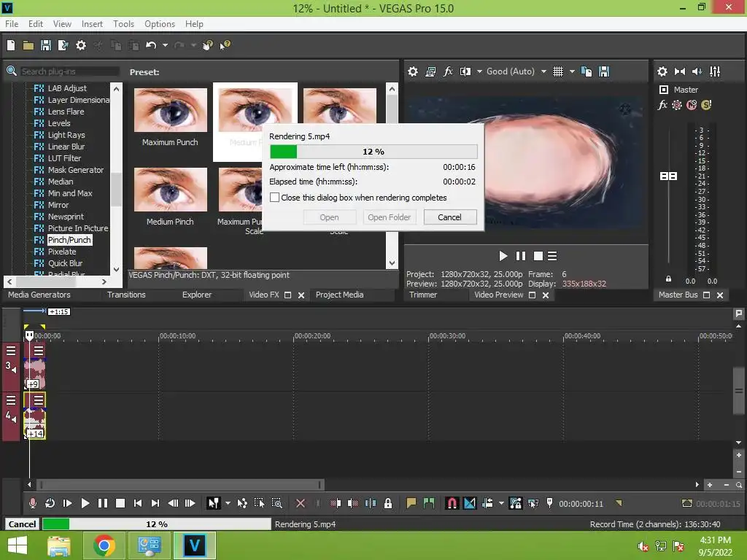This screenshot has width=747, height=560.
Task: Open Split Screen View dropdown arrow
Action: click(x=479, y=71)
